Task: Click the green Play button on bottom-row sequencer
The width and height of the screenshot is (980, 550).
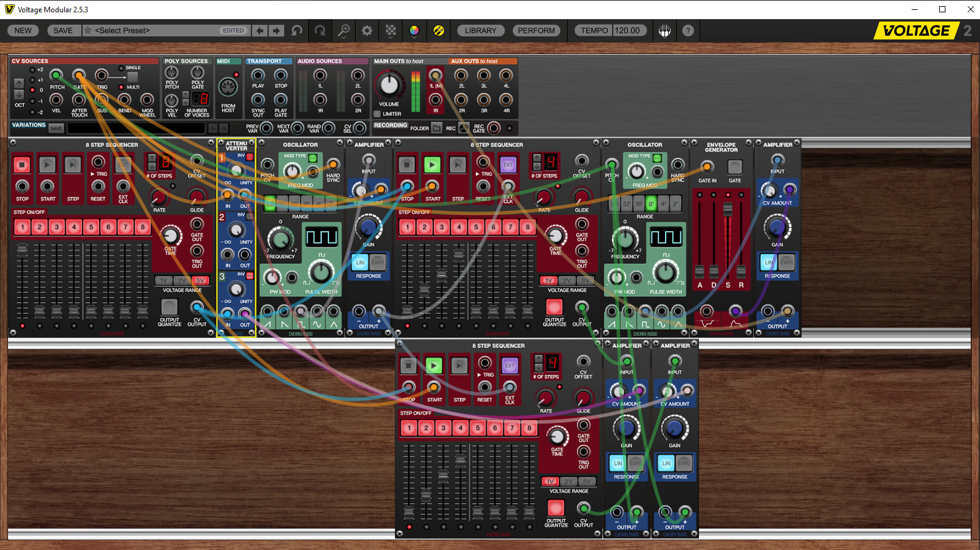Action: pyautogui.click(x=434, y=366)
